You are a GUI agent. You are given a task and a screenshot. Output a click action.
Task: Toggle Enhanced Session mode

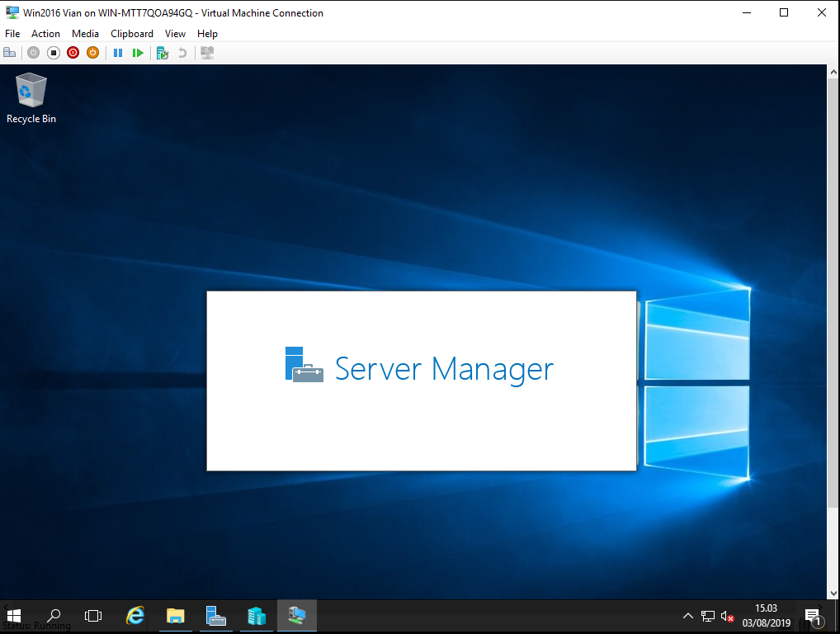tap(206, 52)
